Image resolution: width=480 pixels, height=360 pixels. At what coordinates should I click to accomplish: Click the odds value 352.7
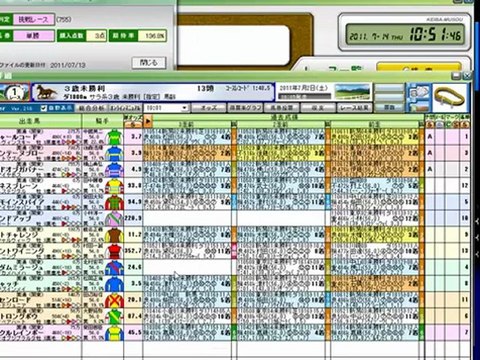(133, 251)
